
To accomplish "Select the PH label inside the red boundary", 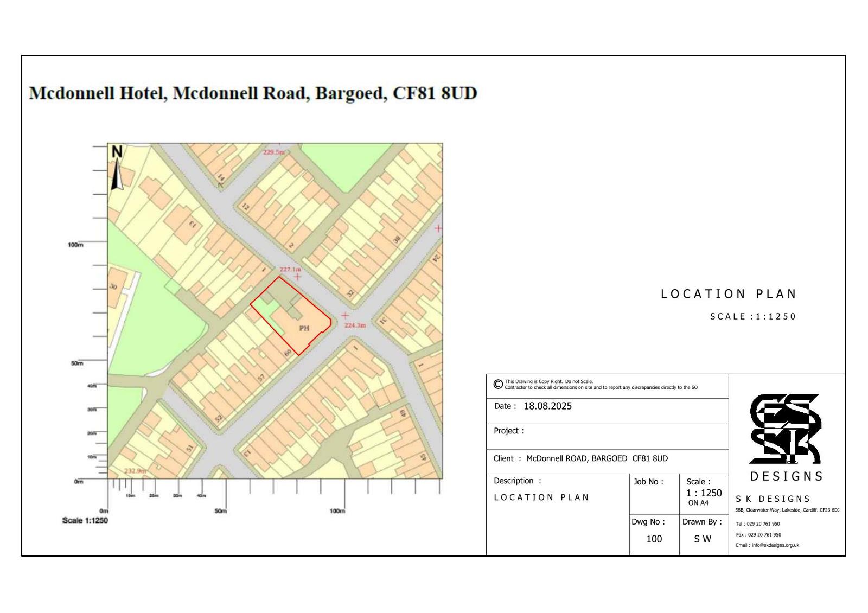I will click(x=304, y=328).
